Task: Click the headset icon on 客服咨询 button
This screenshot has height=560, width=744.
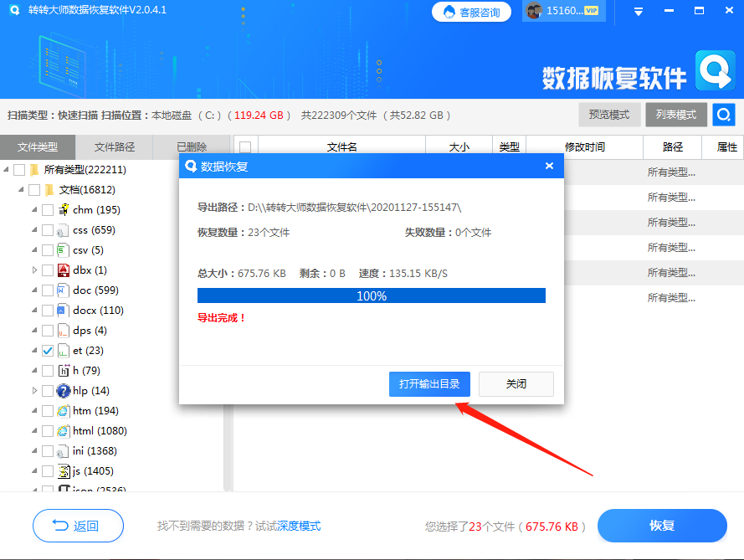Action: (x=449, y=12)
